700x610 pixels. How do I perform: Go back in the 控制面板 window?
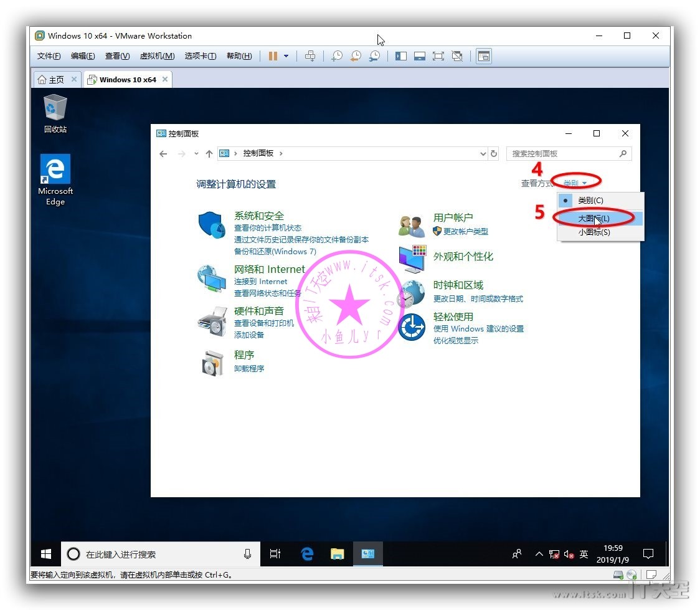(163, 154)
